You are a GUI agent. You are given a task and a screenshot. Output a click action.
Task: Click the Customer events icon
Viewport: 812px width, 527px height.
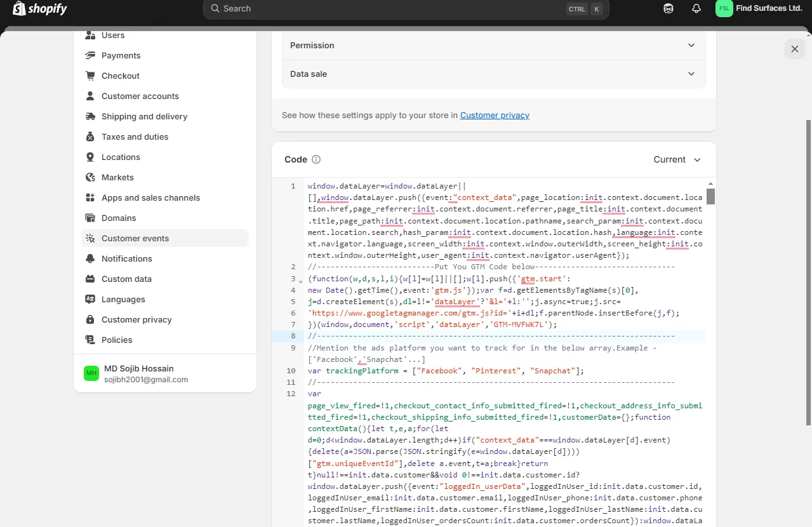tap(90, 238)
